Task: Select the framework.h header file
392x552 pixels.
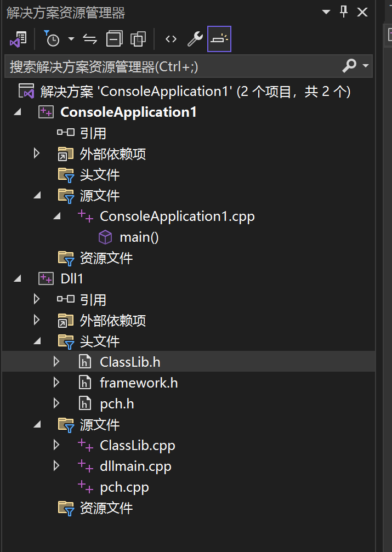Action: point(139,383)
